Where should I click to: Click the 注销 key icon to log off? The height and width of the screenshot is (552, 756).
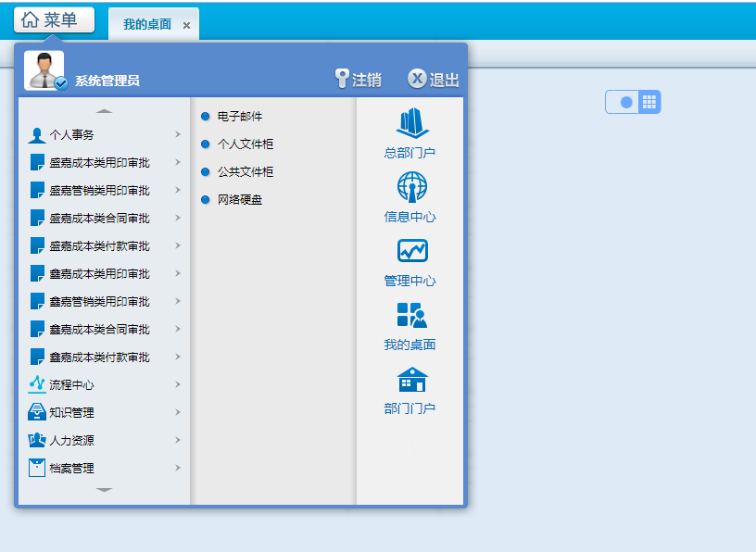(342, 80)
